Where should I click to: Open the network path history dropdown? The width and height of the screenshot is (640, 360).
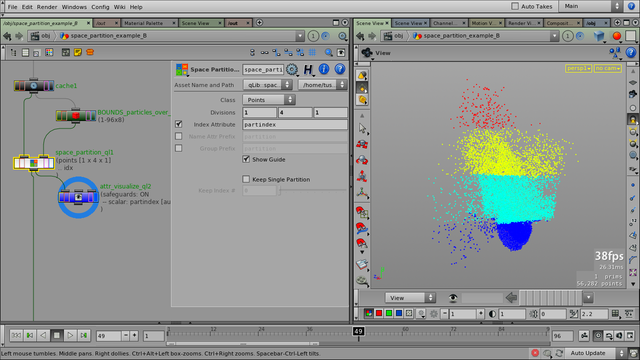(300, 36)
